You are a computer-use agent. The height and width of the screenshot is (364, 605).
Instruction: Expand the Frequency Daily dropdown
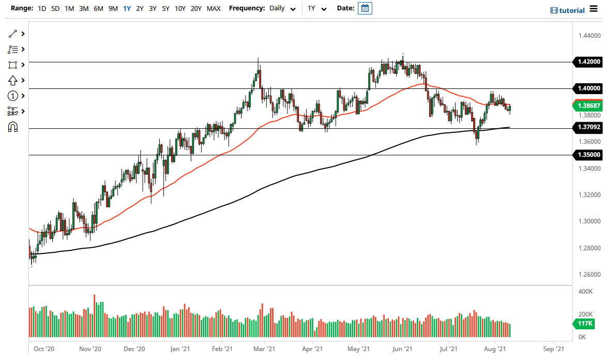(283, 9)
